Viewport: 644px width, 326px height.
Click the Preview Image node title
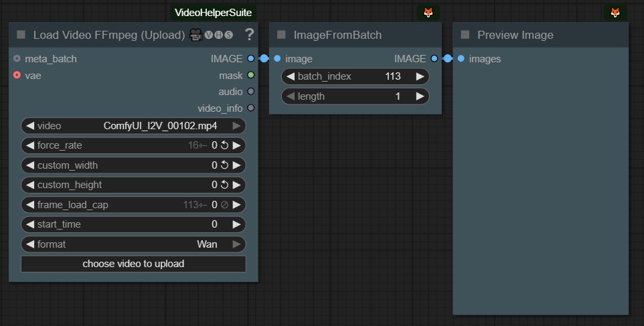515,35
